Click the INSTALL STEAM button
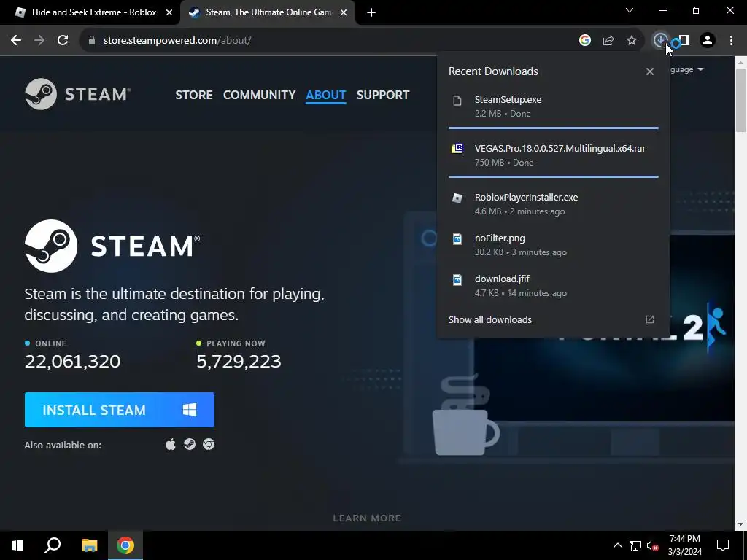 point(120,410)
